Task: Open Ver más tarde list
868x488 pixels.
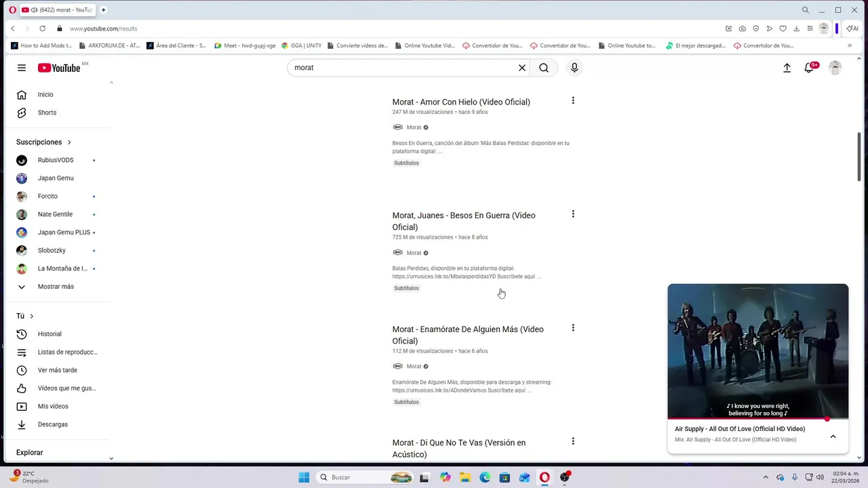Action: pos(58,370)
